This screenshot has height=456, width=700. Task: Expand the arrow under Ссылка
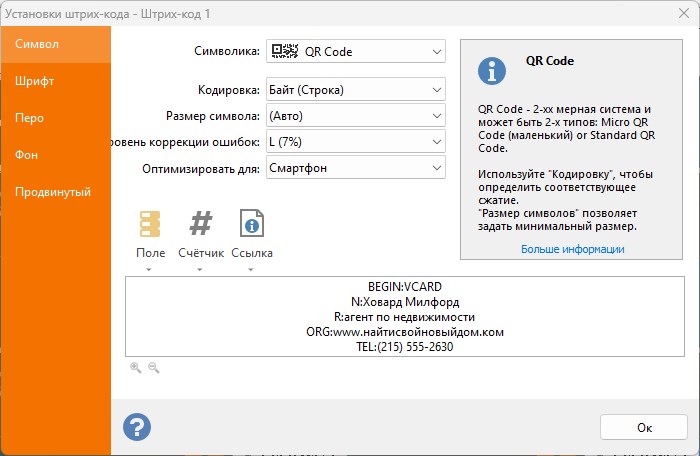coord(251,270)
